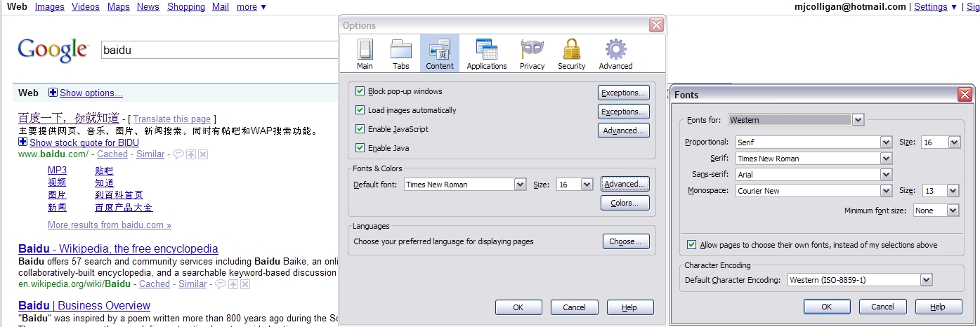980x327 pixels.
Task: Click Exceptions button for pop-up windows
Action: click(624, 93)
